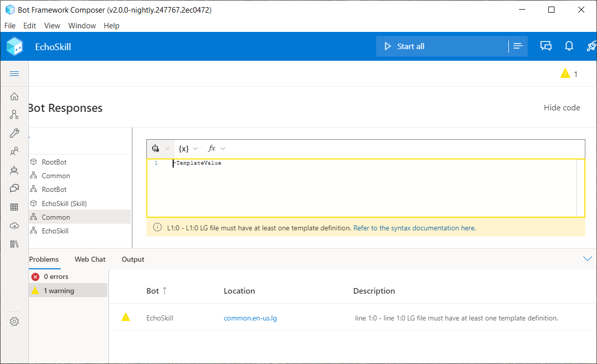Switch to the Web Chat tab
597x364 pixels.
(x=90, y=259)
